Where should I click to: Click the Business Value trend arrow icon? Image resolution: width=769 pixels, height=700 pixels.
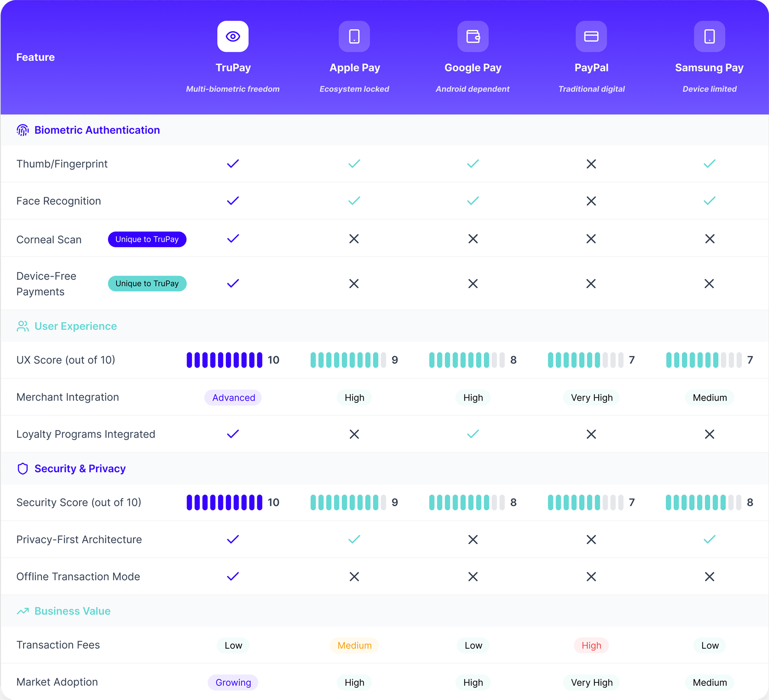[x=22, y=611]
